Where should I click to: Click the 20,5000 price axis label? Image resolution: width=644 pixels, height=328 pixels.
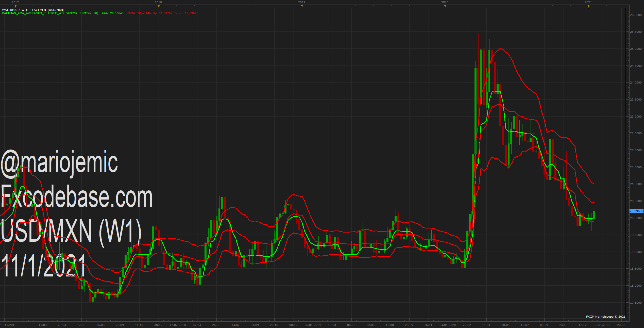636,201
